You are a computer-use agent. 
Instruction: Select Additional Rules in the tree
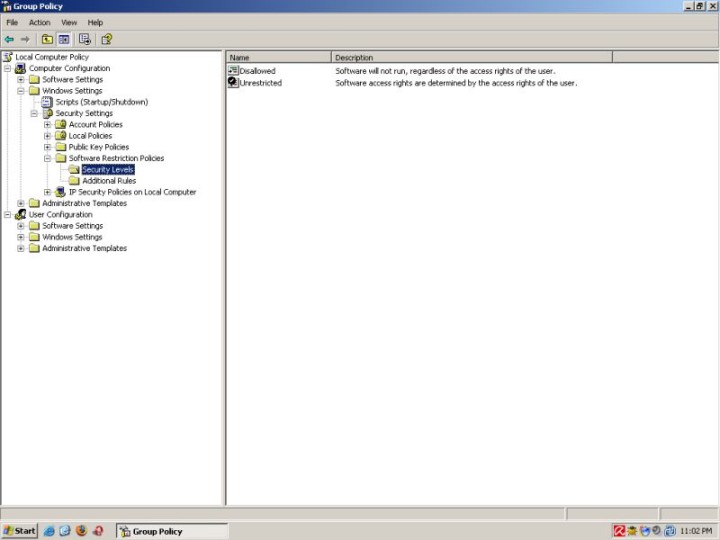click(109, 181)
